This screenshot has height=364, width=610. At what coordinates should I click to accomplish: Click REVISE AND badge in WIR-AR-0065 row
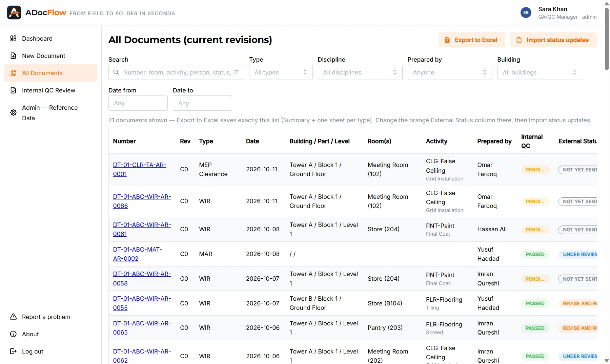point(578,328)
